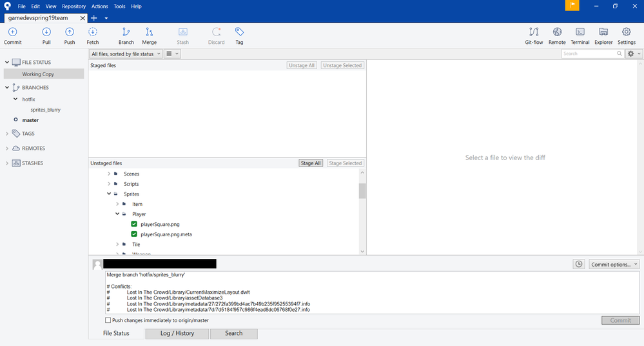
Task: Click the Stage Selected button
Action: coord(346,163)
